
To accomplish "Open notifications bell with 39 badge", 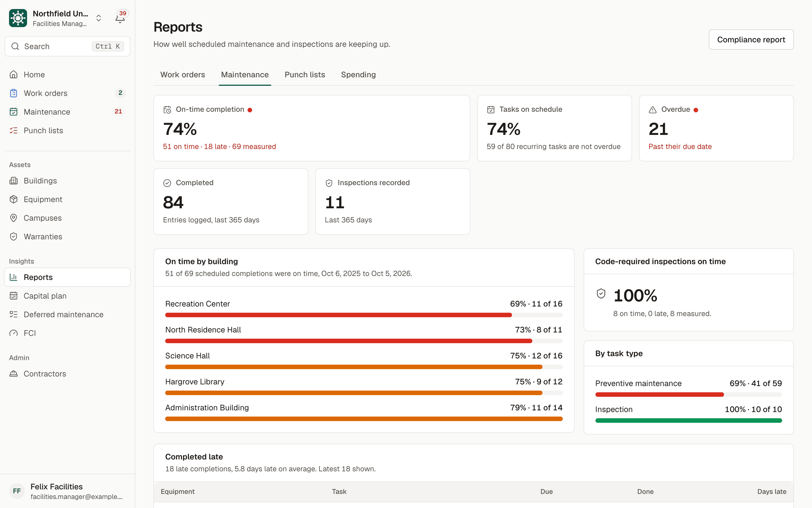I will (120, 17).
